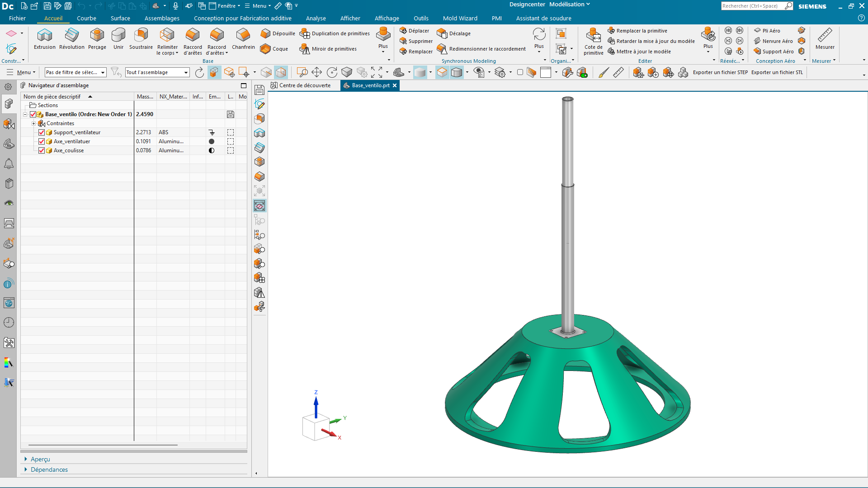Click Redimensionner le raccordement
868x488 pixels.
[481, 49]
